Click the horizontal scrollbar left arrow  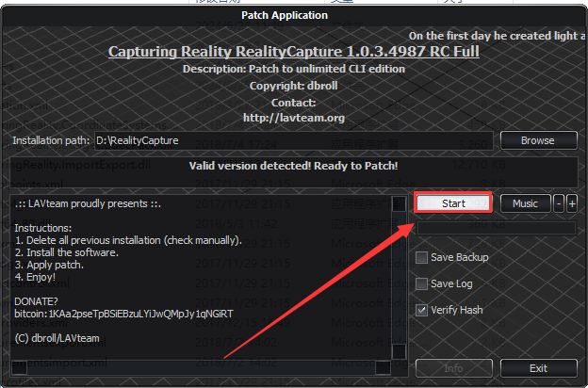point(19,368)
